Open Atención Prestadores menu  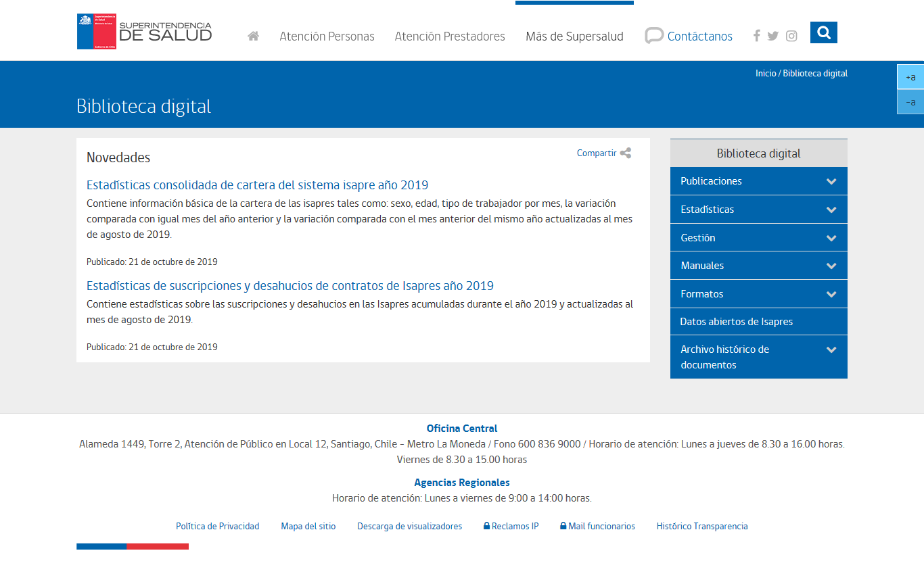pos(450,37)
